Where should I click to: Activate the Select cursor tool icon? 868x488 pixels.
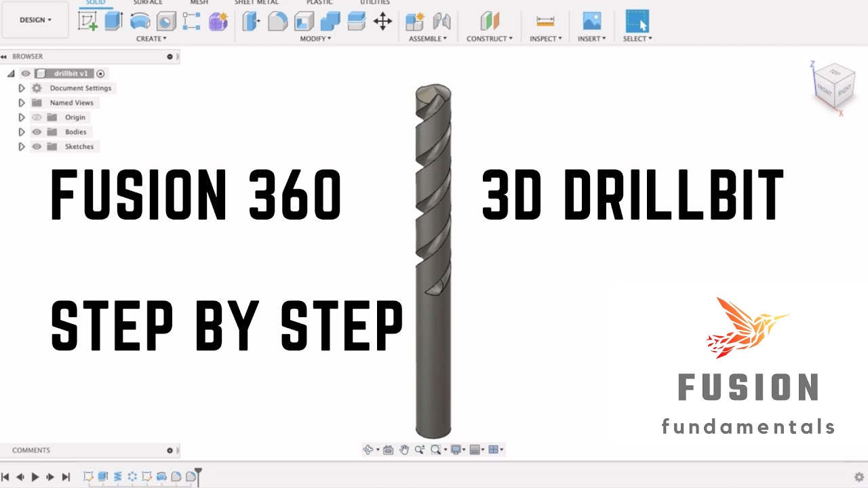click(637, 21)
